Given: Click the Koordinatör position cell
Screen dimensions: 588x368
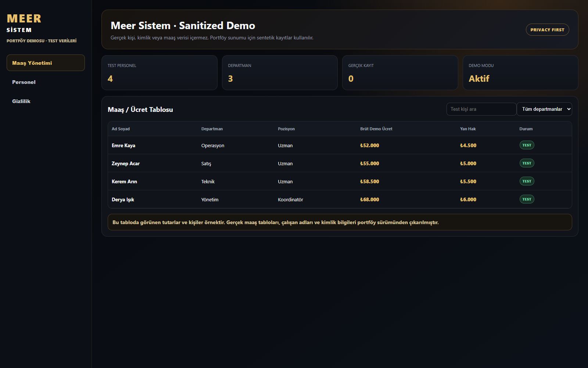Looking at the screenshot, I should (x=290, y=199).
